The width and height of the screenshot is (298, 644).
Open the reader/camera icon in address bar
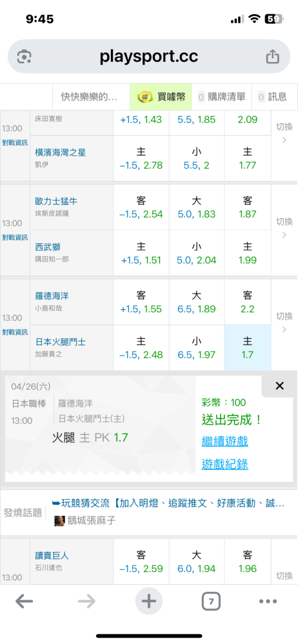click(25, 57)
